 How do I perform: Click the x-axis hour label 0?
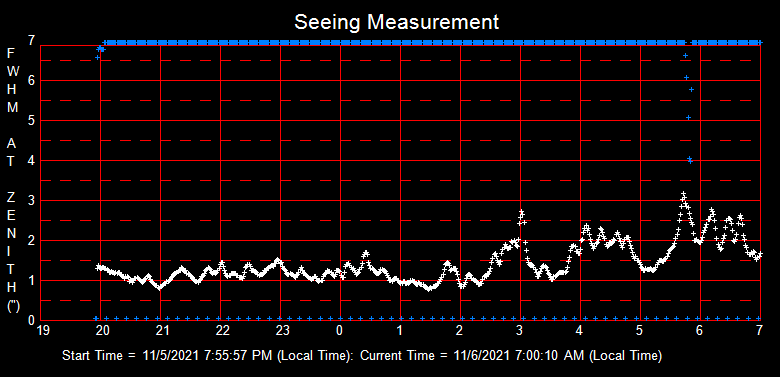pyautogui.click(x=339, y=331)
